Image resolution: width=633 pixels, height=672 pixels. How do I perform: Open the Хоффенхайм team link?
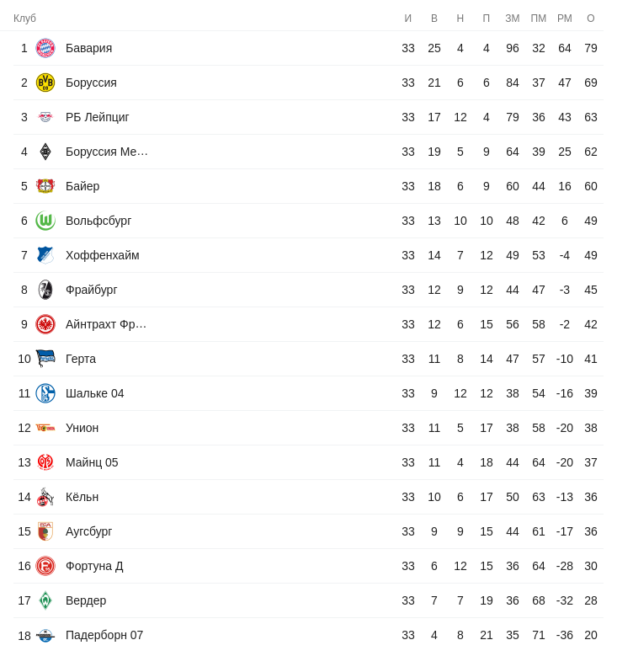click(x=103, y=255)
